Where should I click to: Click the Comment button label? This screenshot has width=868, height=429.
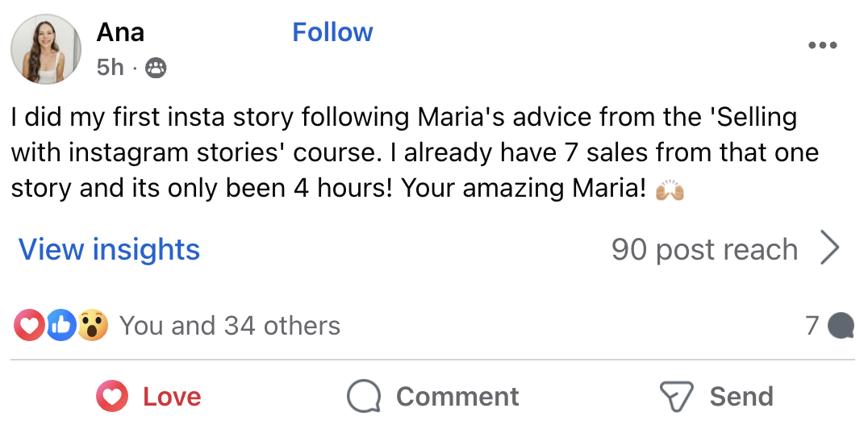pyautogui.click(x=457, y=397)
